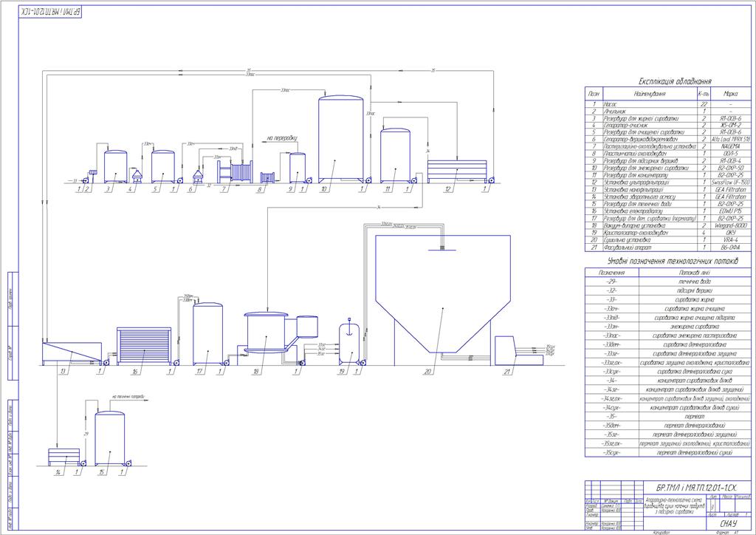This screenshot has height=535, width=756.
Task: Select the 'технічна вода' stream legend cell
Action: tap(694, 282)
